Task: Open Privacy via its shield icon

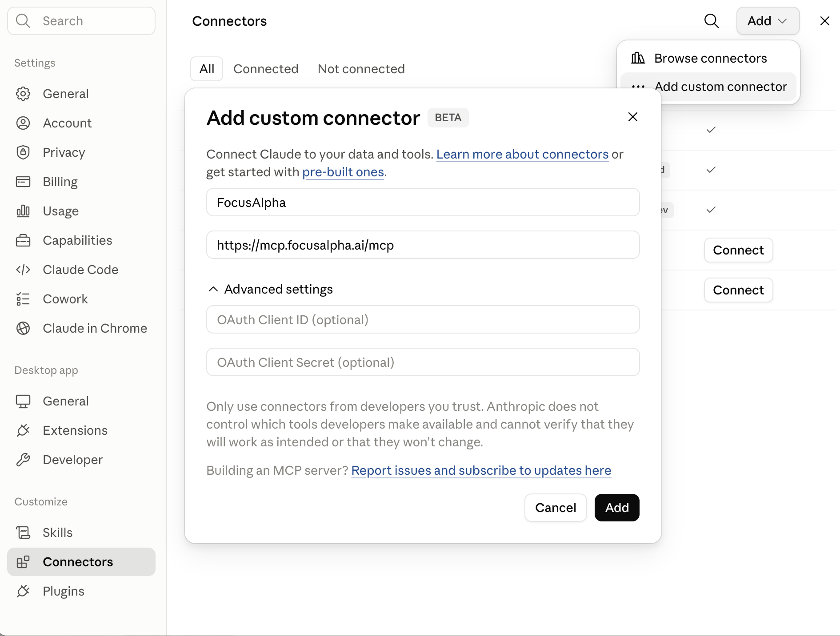Action: click(x=23, y=152)
